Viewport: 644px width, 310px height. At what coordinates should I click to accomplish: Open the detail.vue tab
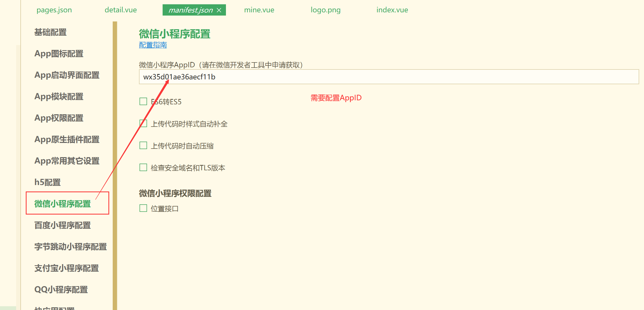click(x=121, y=10)
